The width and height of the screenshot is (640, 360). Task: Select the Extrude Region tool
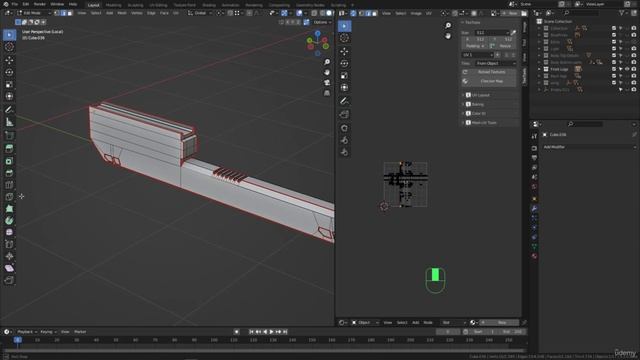pos(9,148)
